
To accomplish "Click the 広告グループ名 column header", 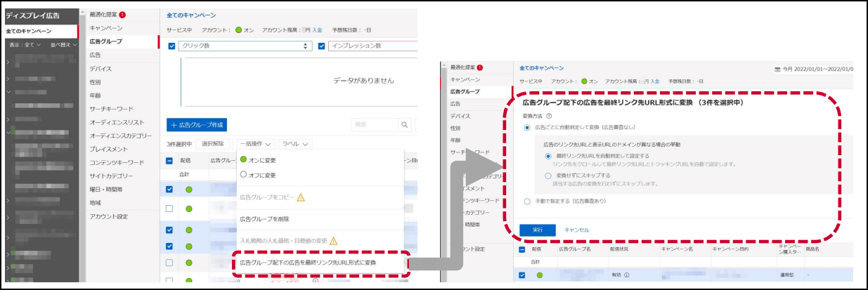I will coord(574,249).
